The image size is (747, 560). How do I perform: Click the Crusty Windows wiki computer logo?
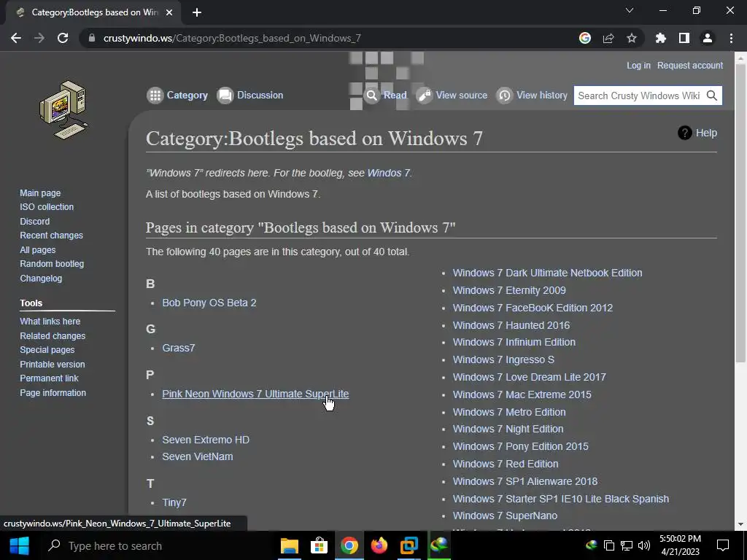click(64, 110)
